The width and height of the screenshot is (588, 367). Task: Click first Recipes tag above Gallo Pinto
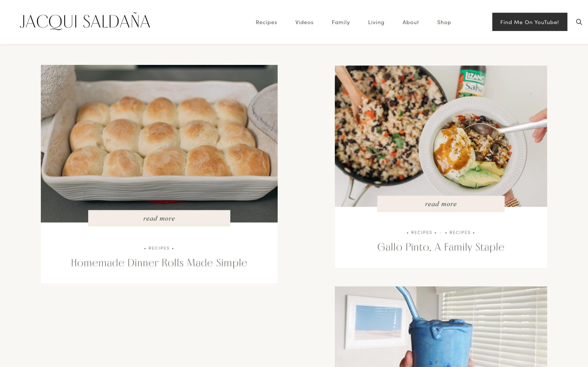coord(421,233)
